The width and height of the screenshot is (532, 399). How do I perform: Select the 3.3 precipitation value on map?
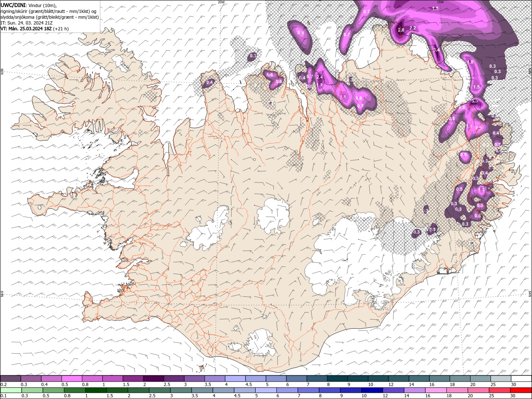(475, 101)
